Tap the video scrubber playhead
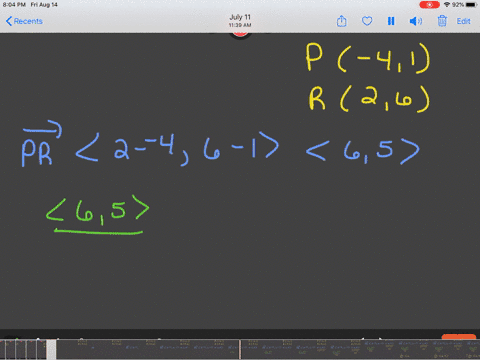 [x=240, y=349]
